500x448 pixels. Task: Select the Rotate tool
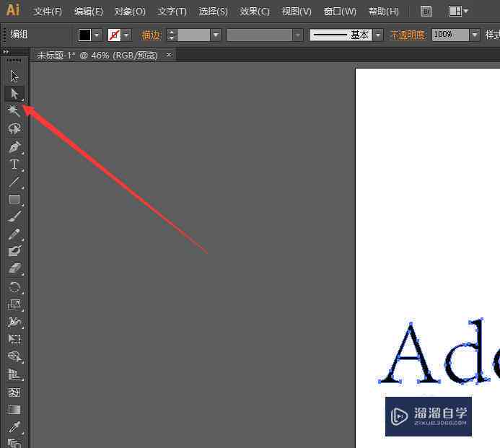pyautogui.click(x=14, y=287)
